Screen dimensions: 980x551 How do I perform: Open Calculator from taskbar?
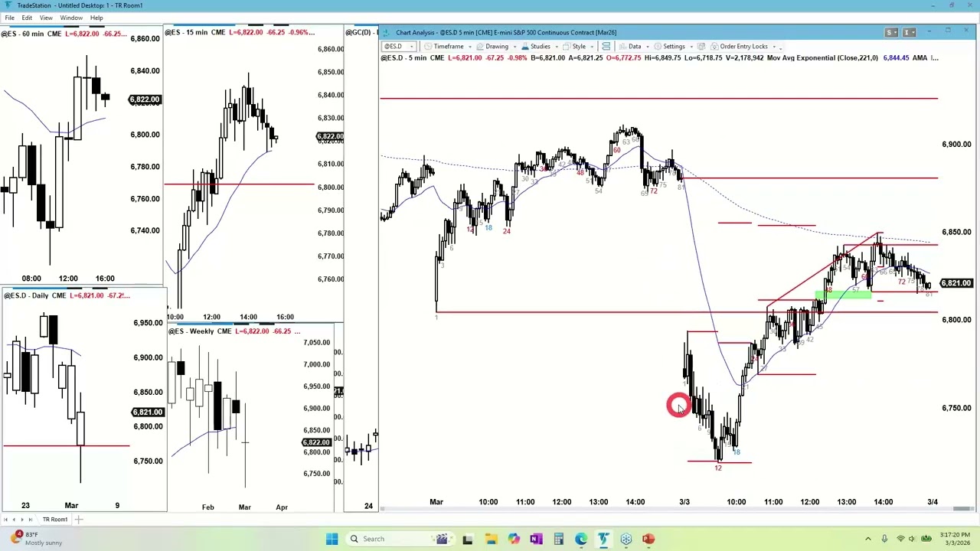pyautogui.click(x=559, y=539)
